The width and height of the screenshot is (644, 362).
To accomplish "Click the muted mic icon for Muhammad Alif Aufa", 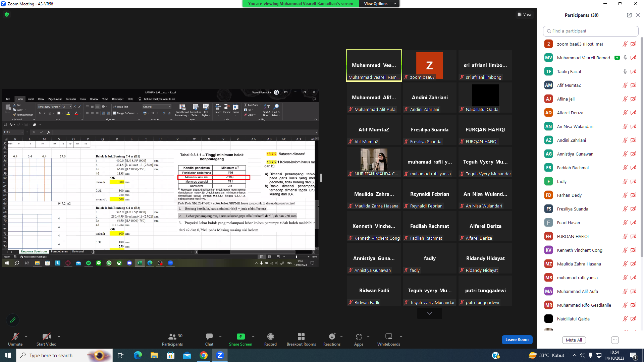I will tap(625, 291).
